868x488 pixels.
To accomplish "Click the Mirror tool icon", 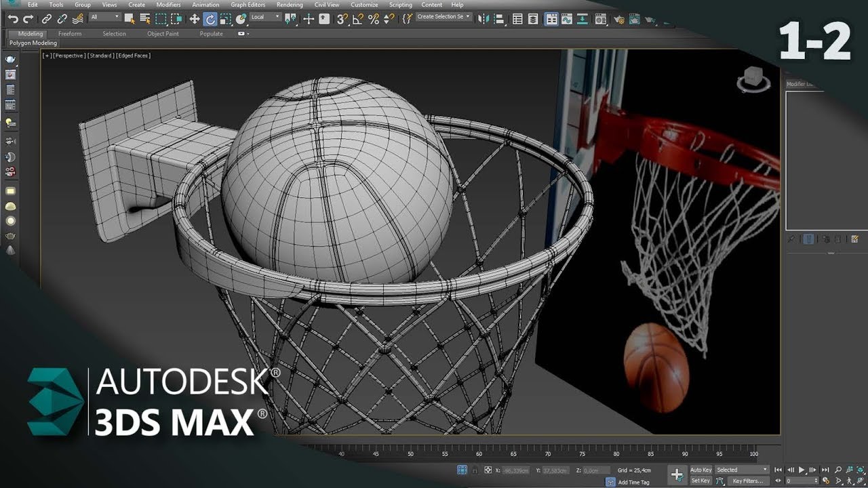I will (484, 19).
